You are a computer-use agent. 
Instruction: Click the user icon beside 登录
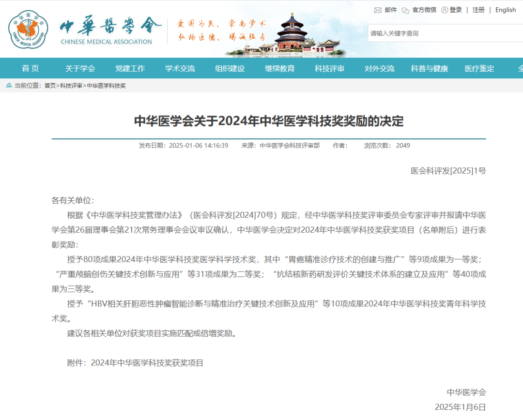pos(444,10)
